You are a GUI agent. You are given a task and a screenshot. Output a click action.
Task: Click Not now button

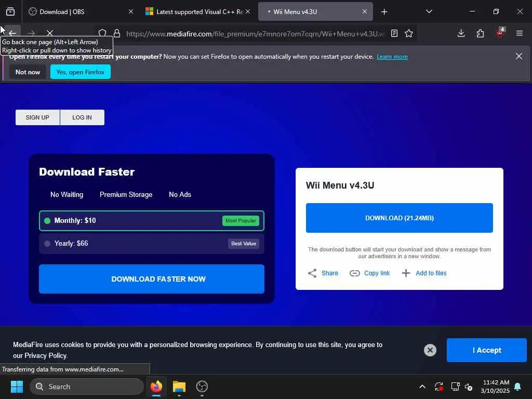pyautogui.click(x=28, y=72)
